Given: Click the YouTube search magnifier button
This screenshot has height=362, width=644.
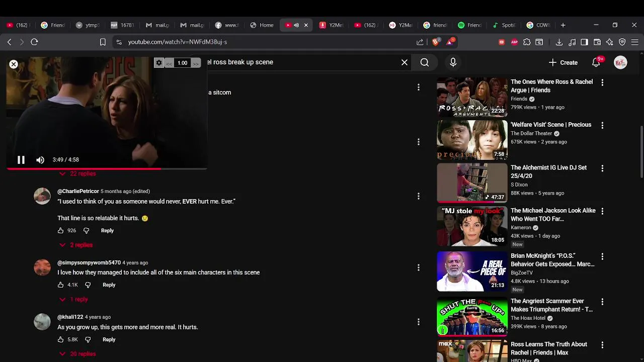Looking at the screenshot, I should click(425, 62).
